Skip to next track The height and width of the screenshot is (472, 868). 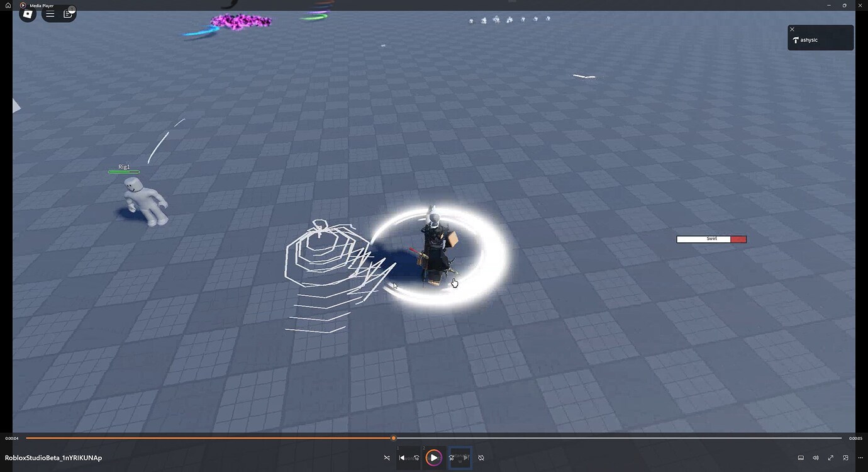coord(465,458)
